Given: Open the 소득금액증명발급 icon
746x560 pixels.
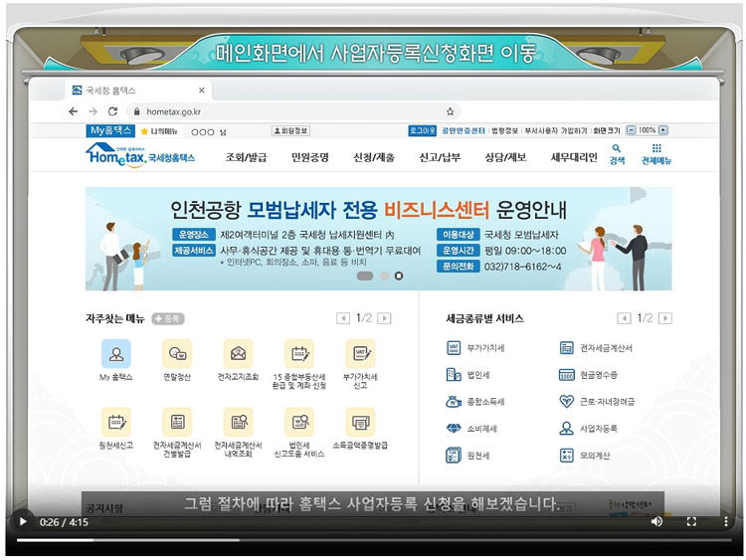Looking at the screenshot, I should point(360,422).
